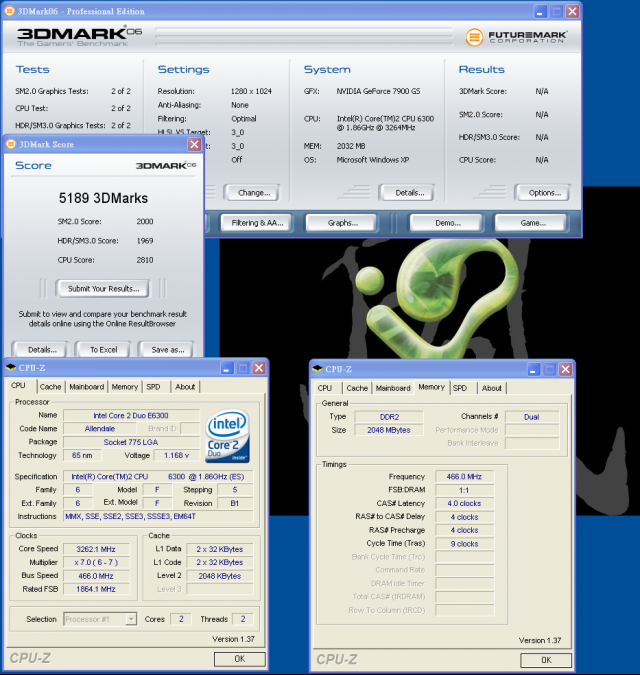Screen dimensions: 640x675
Task: Click Details... in 3DMark Score window
Action: [42, 350]
